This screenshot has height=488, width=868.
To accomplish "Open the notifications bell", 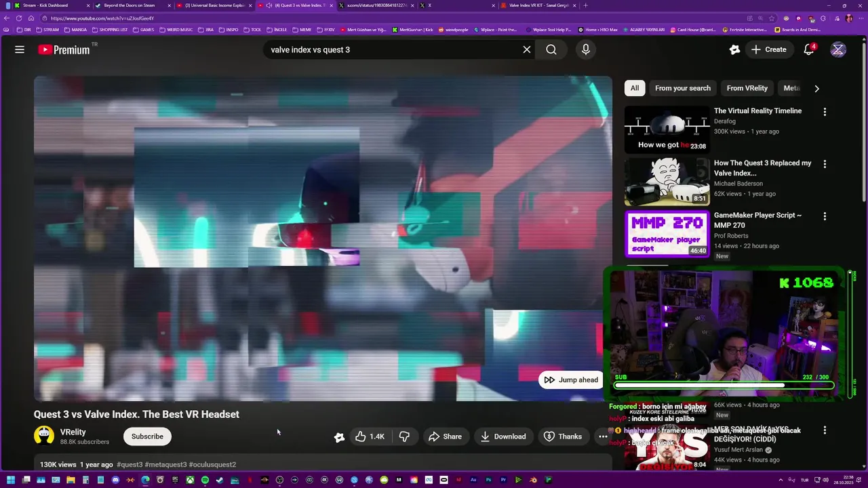I will pos(808,49).
